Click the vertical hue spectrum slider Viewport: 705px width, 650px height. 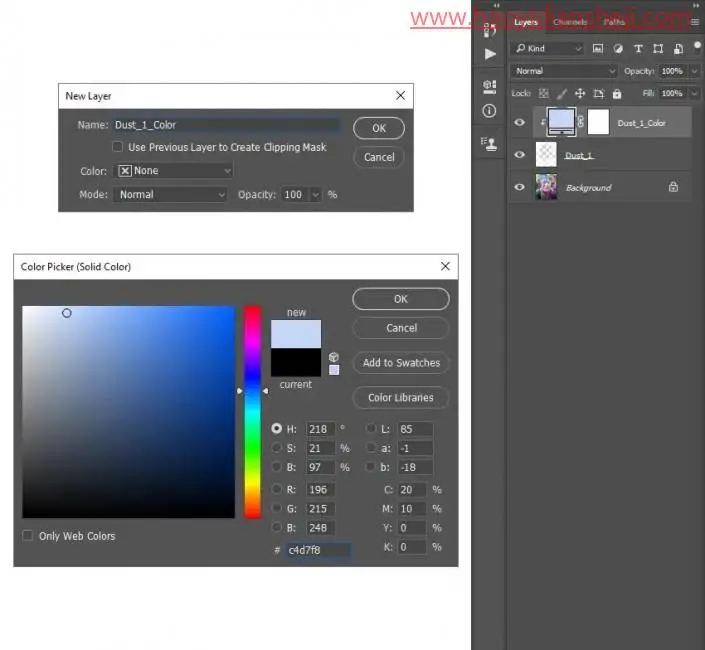(x=252, y=412)
